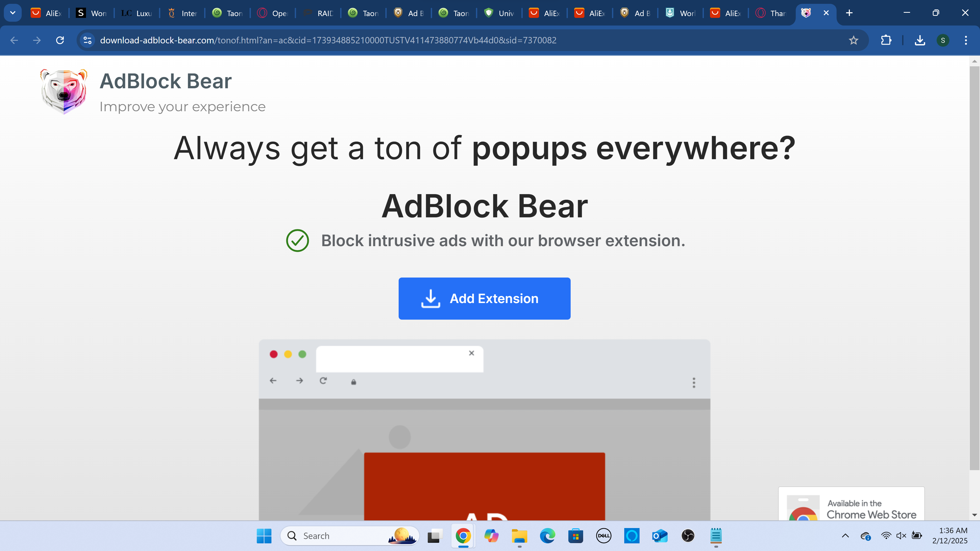Viewport: 980px width, 551px height.
Task: Switch to the Oper tab
Action: 273,13
